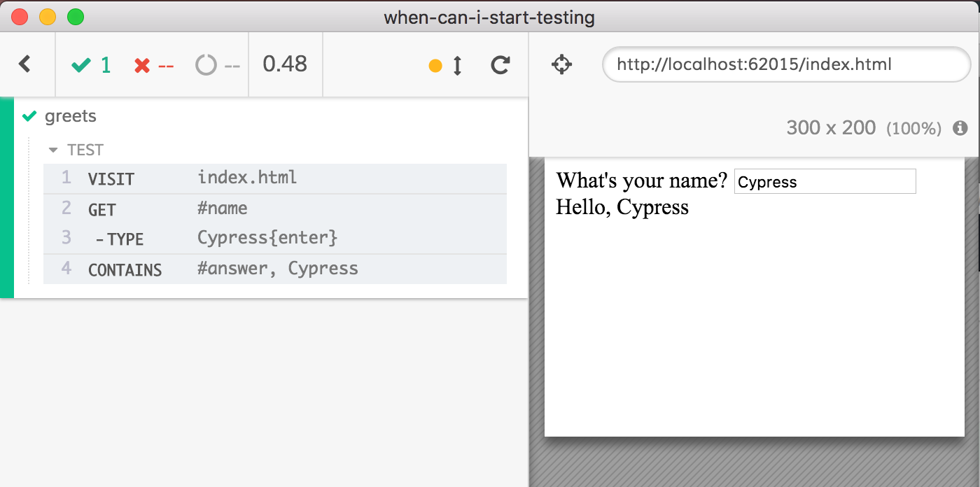Select the GET #name command
The height and width of the screenshot is (487, 980).
tap(275, 209)
